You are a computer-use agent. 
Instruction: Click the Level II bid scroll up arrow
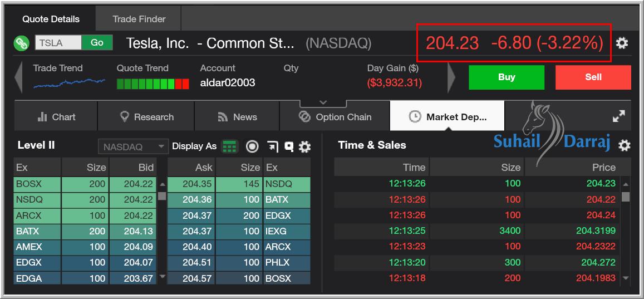[x=162, y=184]
